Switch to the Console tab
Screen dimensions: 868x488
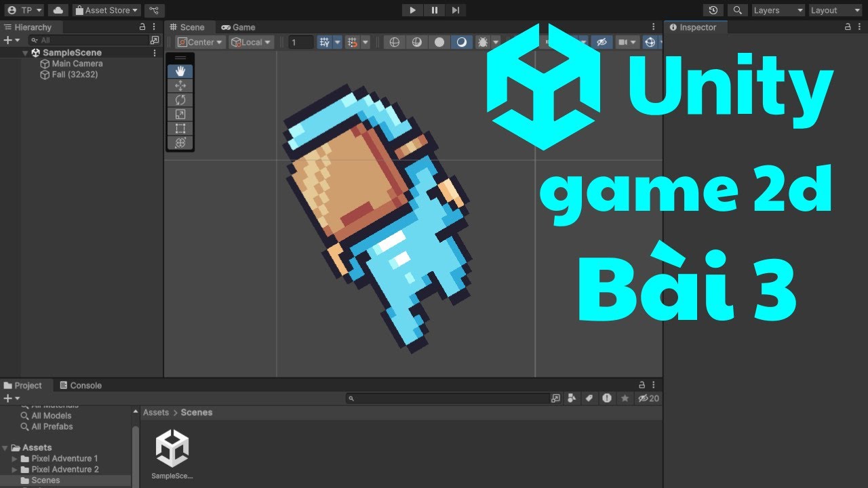(81, 385)
